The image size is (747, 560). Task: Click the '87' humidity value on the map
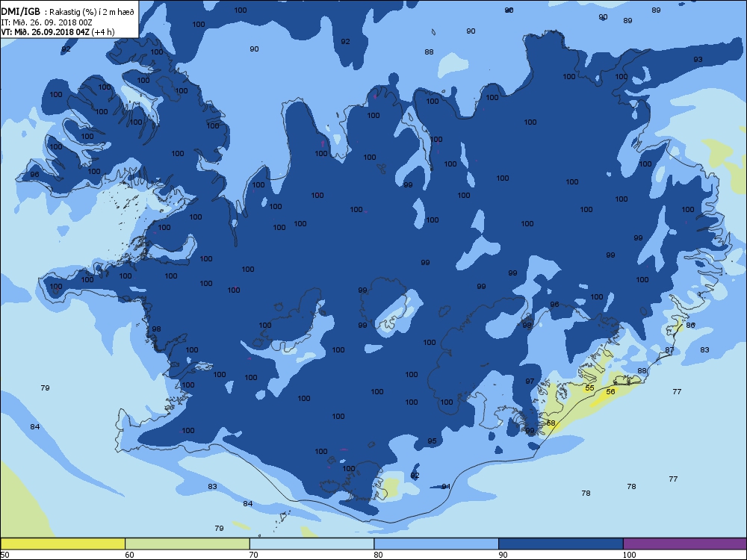(x=669, y=349)
